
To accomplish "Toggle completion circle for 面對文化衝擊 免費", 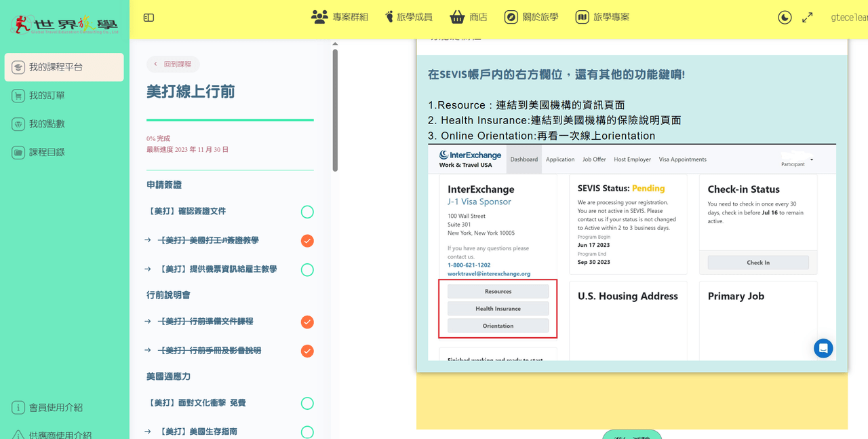I will (307, 404).
